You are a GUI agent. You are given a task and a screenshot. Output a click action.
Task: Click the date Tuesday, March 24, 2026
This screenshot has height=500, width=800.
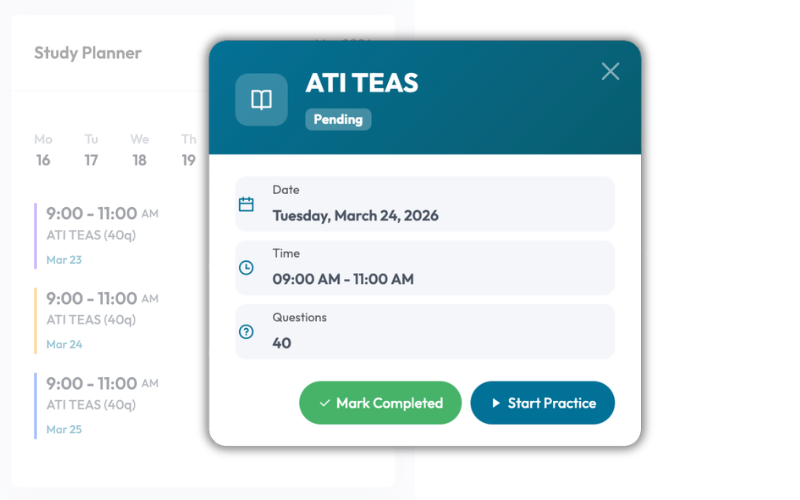click(355, 215)
